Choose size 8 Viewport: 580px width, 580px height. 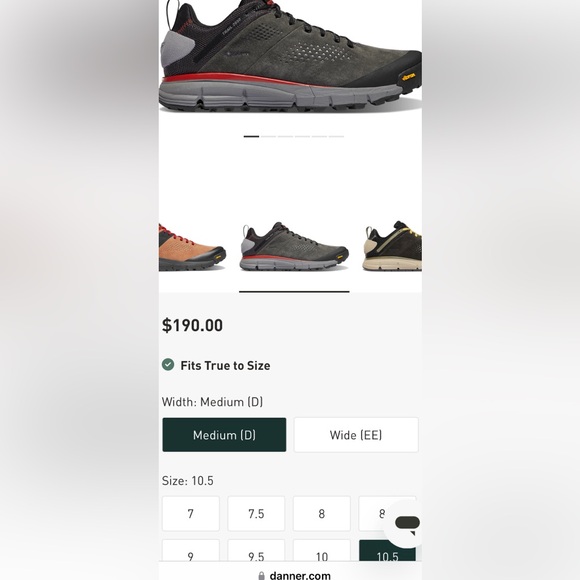point(321,514)
